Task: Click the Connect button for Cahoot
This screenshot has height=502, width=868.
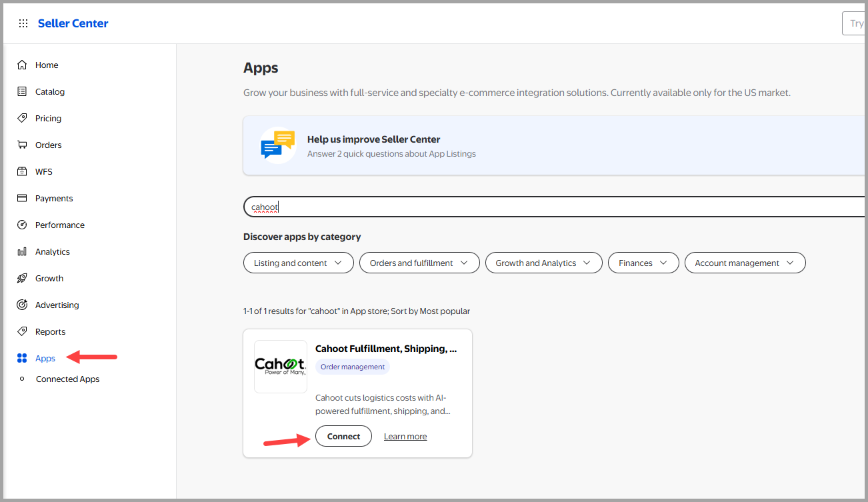Action: [x=343, y=436]
